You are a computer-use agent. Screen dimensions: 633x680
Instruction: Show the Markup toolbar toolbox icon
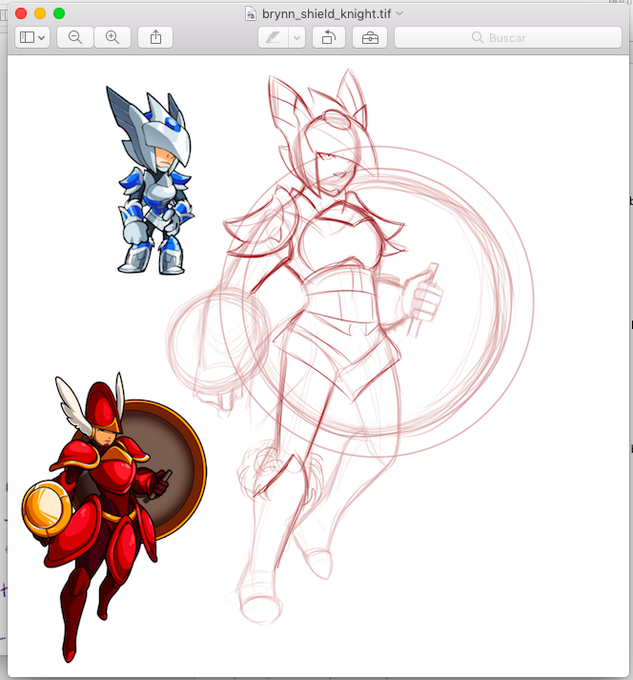[x=370, y=38]
